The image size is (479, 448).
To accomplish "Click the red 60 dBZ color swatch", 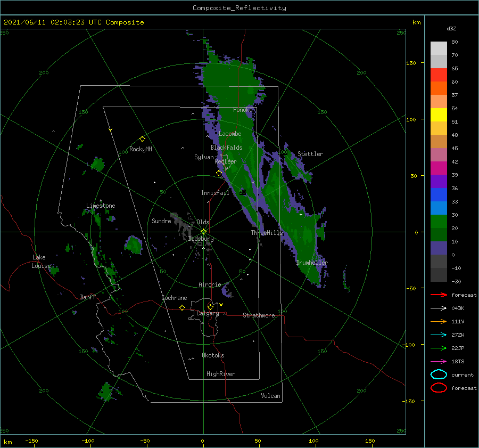I will 439,75.
